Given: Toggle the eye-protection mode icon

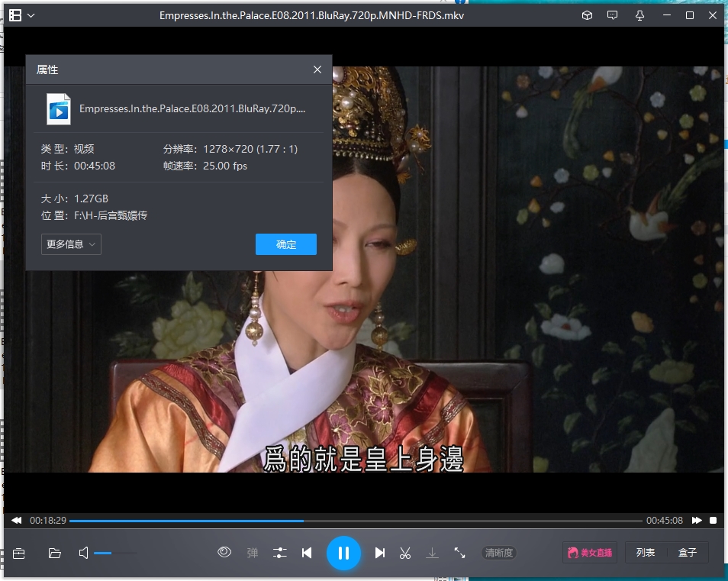Looking at the screenshot, I should click(224, 552).
